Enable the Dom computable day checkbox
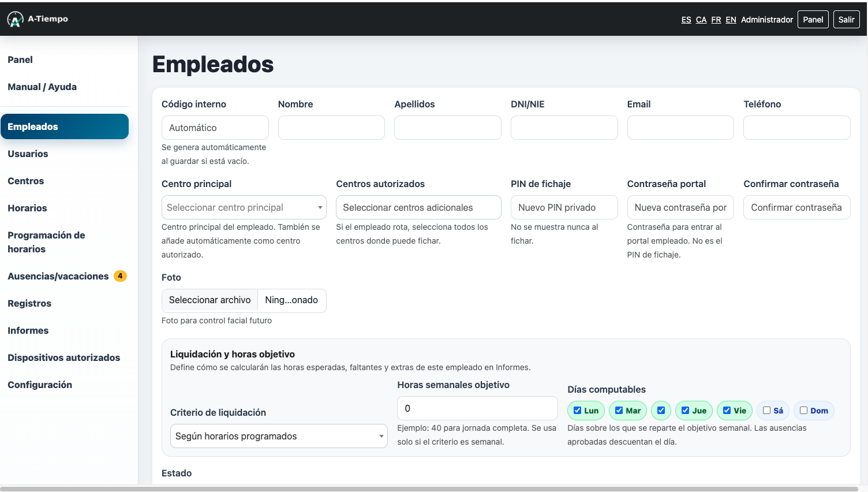The height and width of the screenshot is (492, 868). pos(803,411)
